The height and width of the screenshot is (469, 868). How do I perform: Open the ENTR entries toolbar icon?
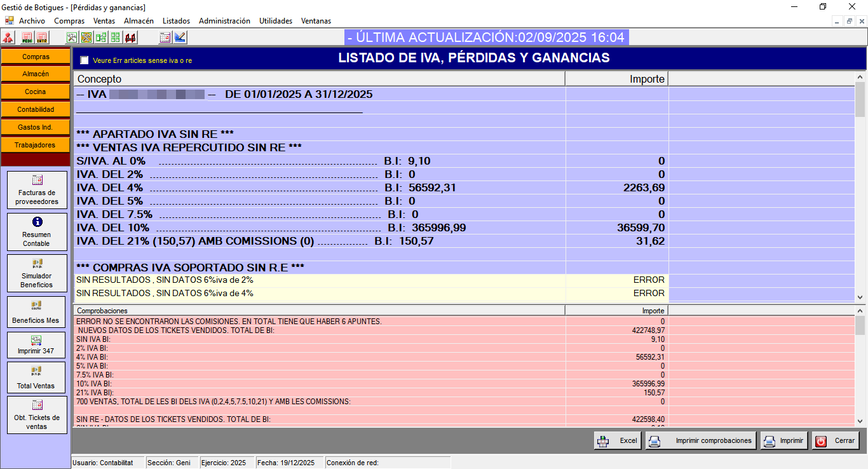point(42,37)
